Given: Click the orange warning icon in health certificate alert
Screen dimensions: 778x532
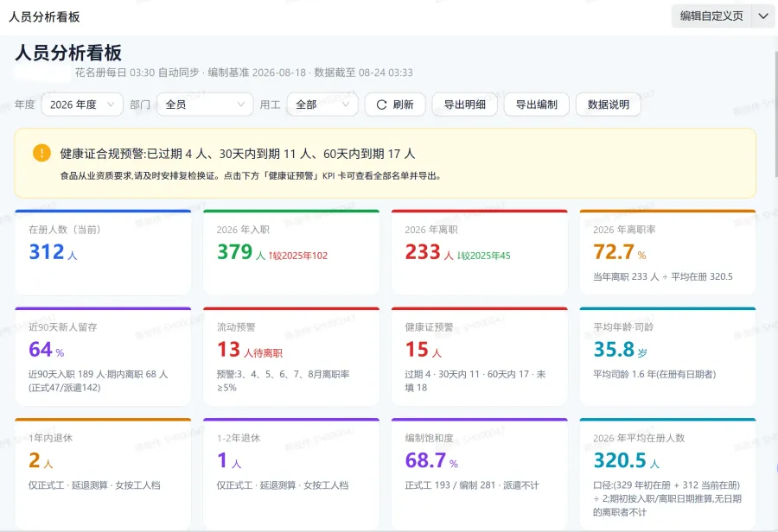Looking at the screenshot, I should pos(41,153).
